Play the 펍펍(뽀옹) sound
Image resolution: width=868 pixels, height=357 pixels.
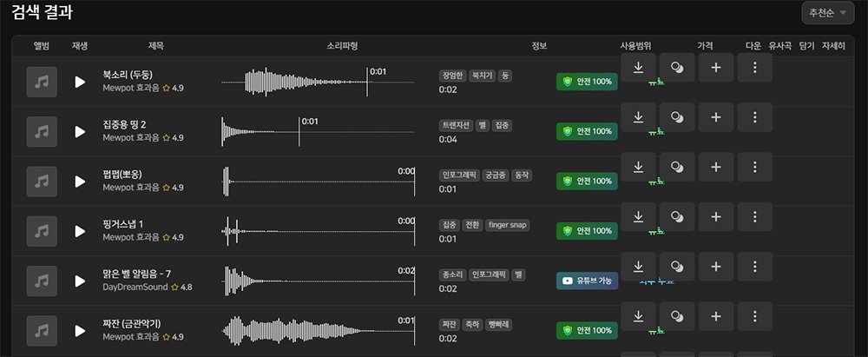point(80,182)
